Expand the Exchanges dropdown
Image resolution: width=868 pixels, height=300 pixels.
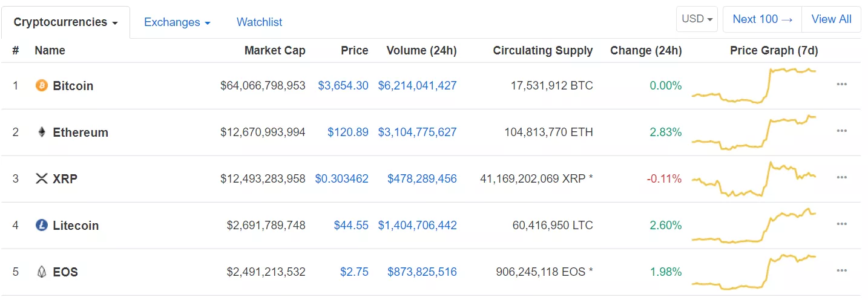pyautogui.click(x=177, y=22)
